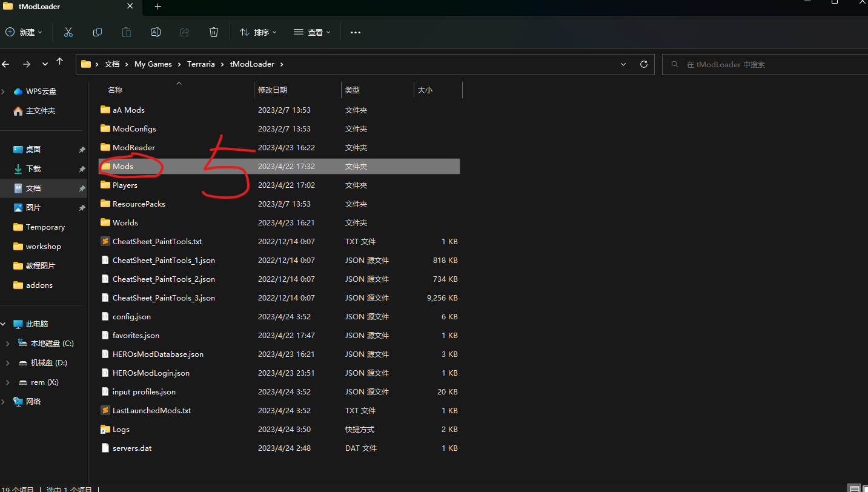
Task: Select HEROsModDatabase.json file
Action: pyautogui.click(x=279, y=354)
